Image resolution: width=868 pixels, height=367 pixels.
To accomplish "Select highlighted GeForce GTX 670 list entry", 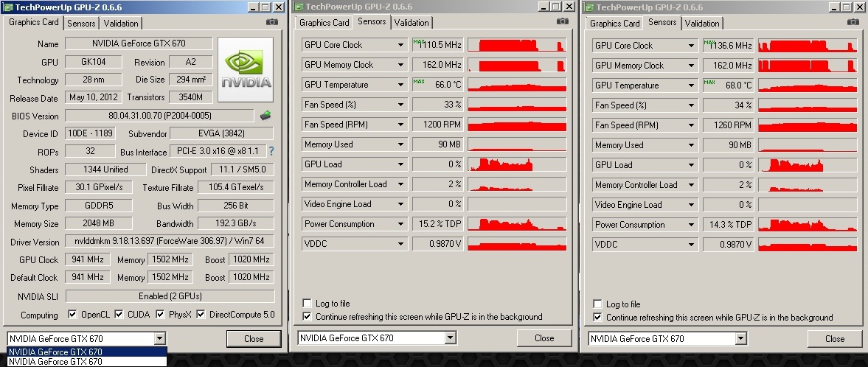I will tap(86, 352).
